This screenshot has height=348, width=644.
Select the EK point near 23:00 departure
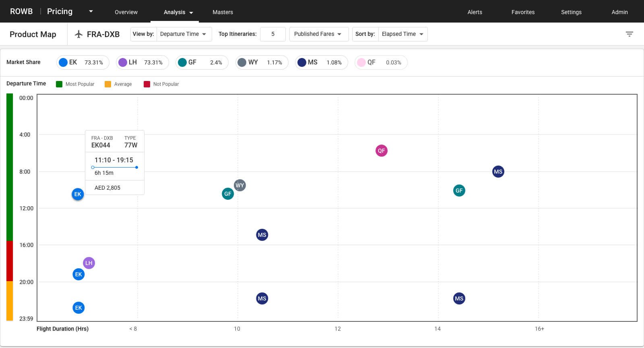pos(78,308)
